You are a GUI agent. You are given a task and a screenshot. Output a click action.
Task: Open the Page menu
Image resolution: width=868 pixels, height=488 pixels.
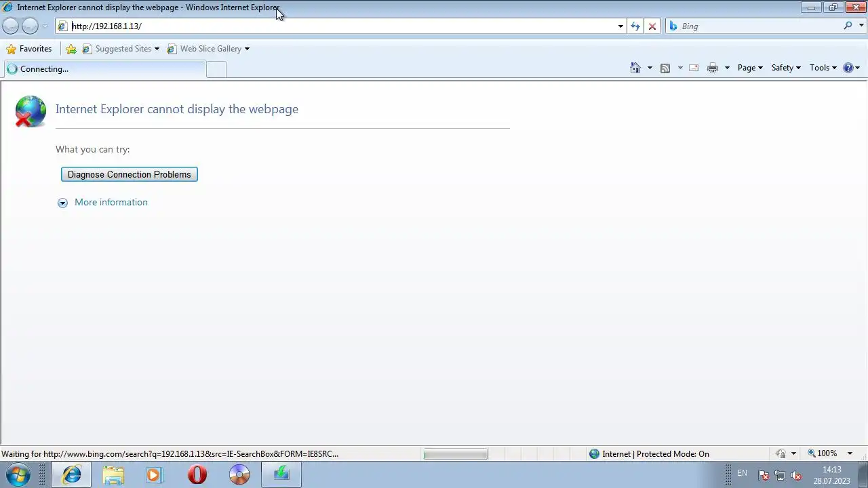pos(750,68)
